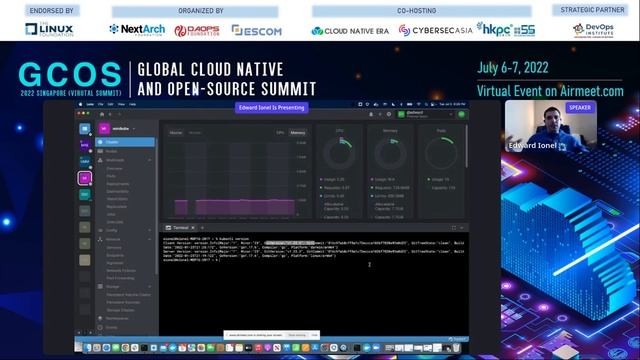The width and height of the screenshot is (640, 360).
Task: Click the green user avatar circle
Action: click(462, 114)
